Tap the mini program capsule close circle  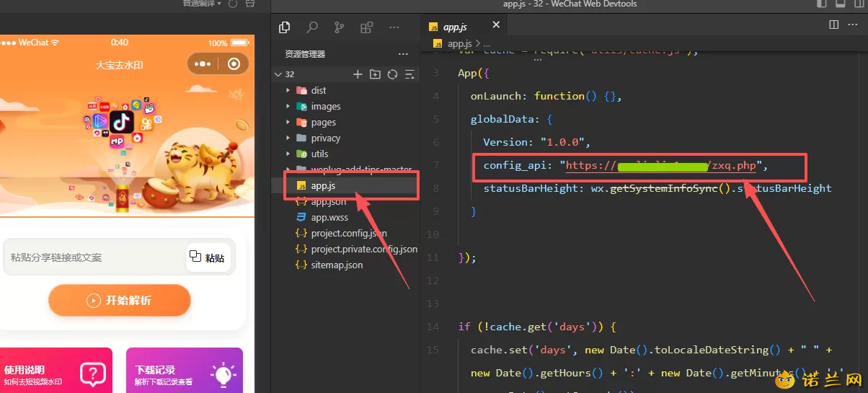click(x=234, y=64)
